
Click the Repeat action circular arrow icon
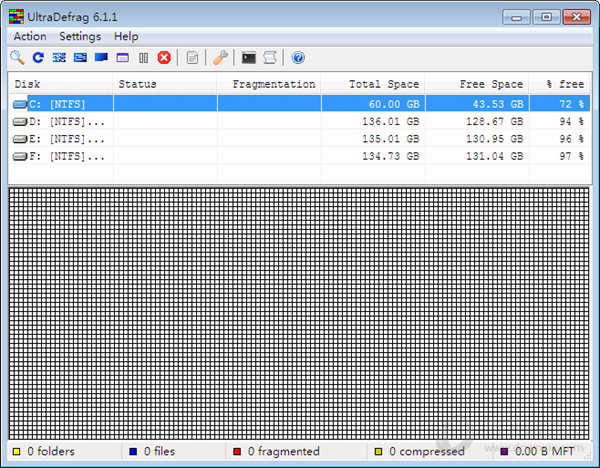point(38,58)
